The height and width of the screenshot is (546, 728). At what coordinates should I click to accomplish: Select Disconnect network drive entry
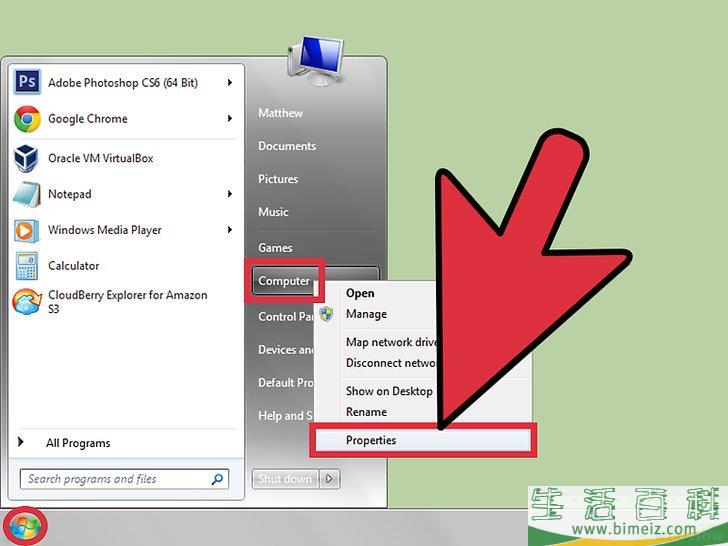coord(390,363)
